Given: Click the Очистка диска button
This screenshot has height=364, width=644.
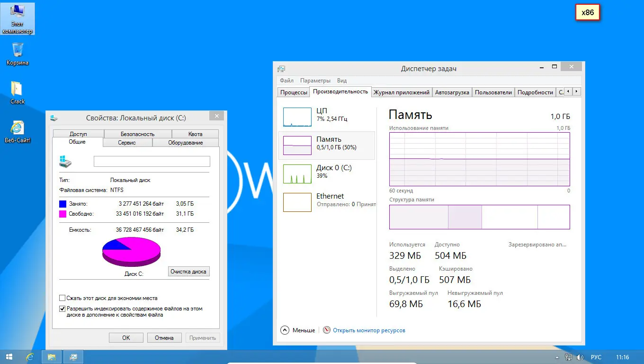Looking at the screenshot, I should [x=188, y=272].
